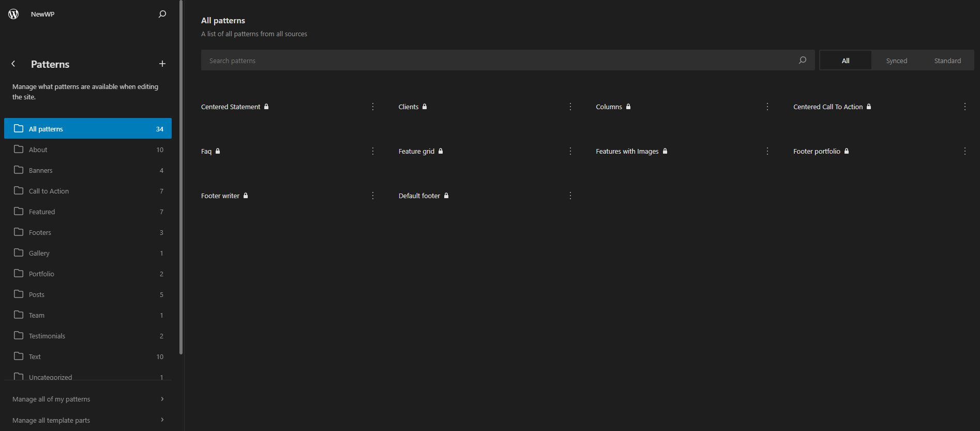Click lock icon beside Footer writer
The image size is (980, 431).
click(246, 196)
